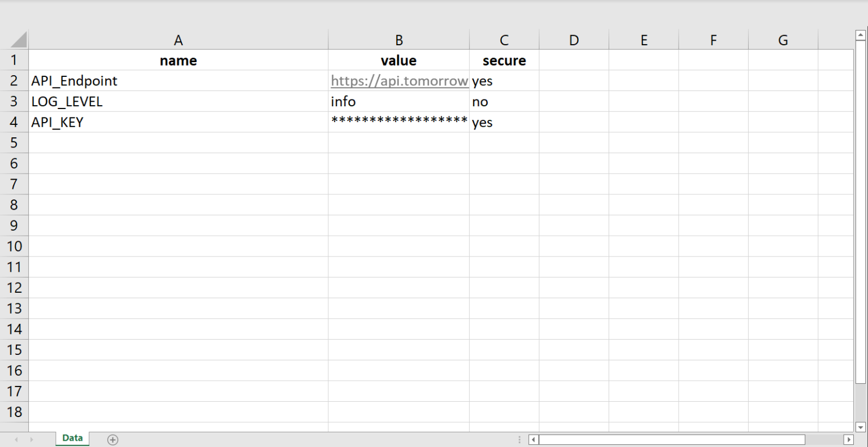Click the horizontal scrollbar left arrow

pyautogui.click(x=533, y=440)
